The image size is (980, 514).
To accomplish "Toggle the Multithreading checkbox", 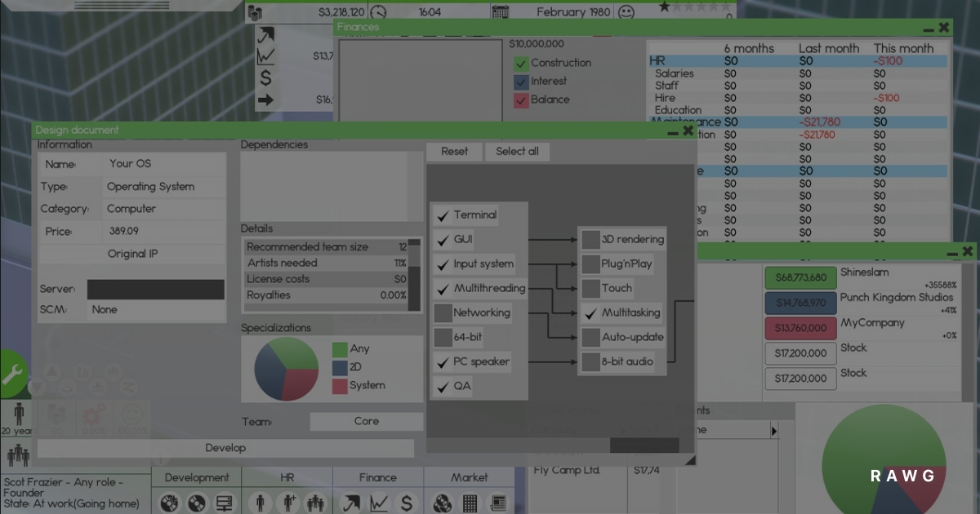I will point(443,289).
